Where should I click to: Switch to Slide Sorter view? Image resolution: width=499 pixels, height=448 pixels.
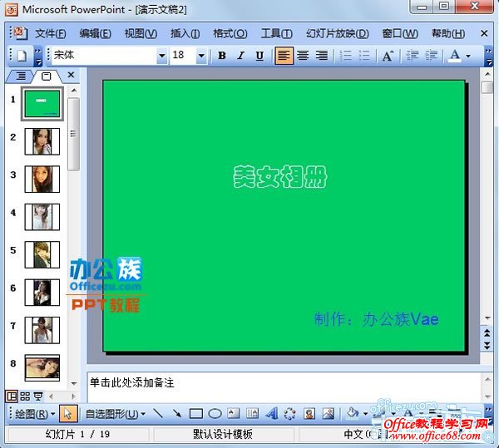(25, 396)
